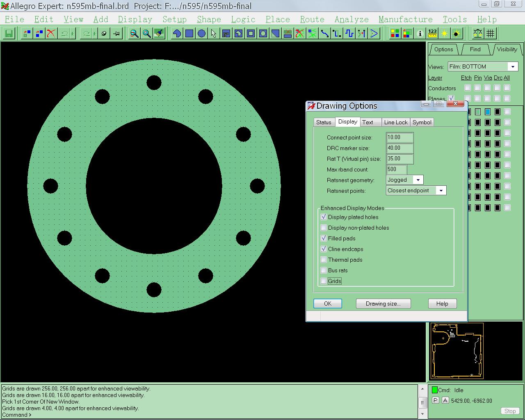The width and height of the screenshot is (525, 420).
Task: Click the measure ruler '123' icon
Action: coord(432,34)
